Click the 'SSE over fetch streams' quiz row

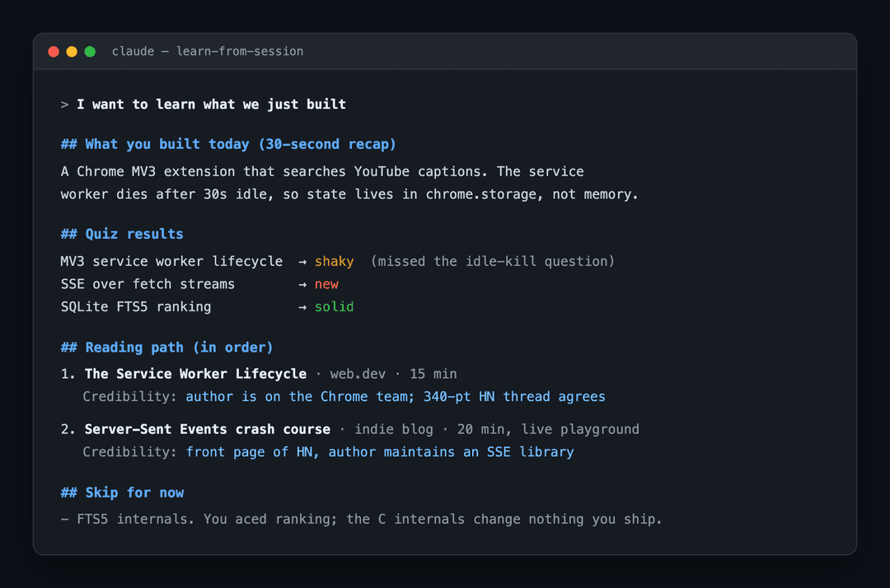199,284
